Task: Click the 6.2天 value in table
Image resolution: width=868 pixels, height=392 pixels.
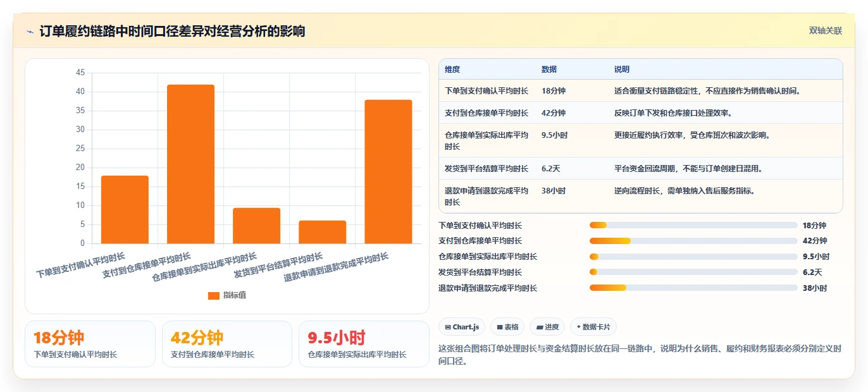Action: 551,168
